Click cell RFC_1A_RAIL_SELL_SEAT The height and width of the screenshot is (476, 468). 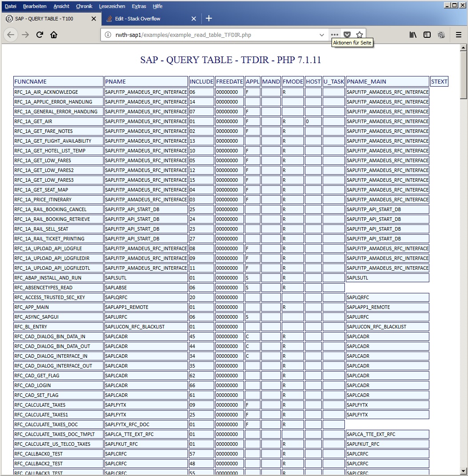tap(58, 229)
